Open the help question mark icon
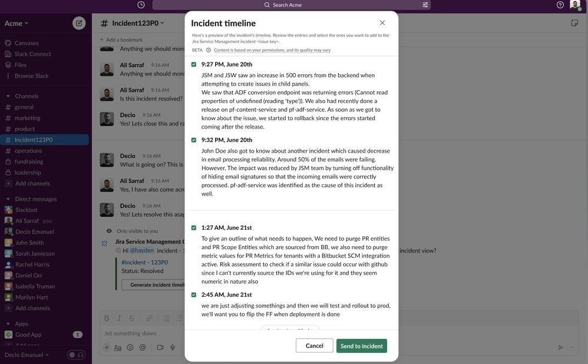This screenshot has height=364, width=588. pos(560,5)
